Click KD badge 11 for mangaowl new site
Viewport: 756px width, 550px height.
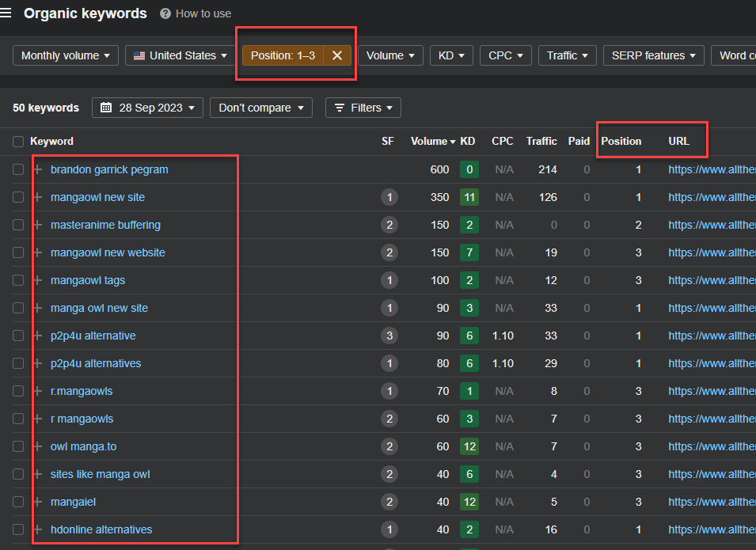[469, 197]
